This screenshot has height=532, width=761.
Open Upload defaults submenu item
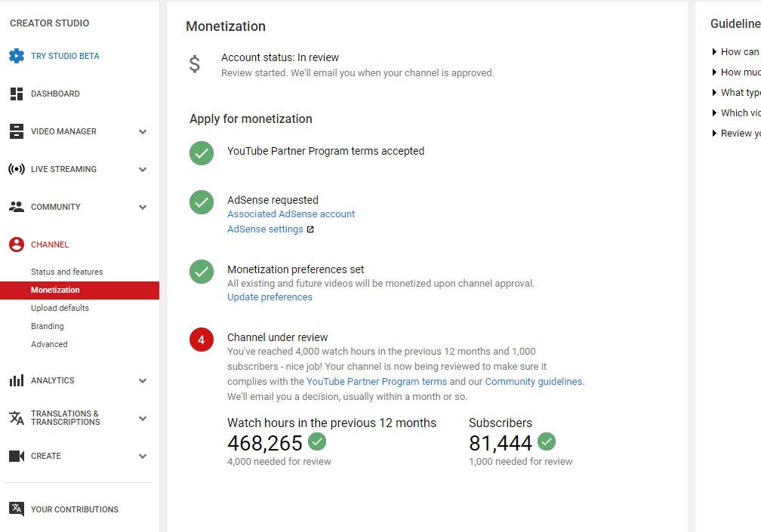click(x=60, y=308)
